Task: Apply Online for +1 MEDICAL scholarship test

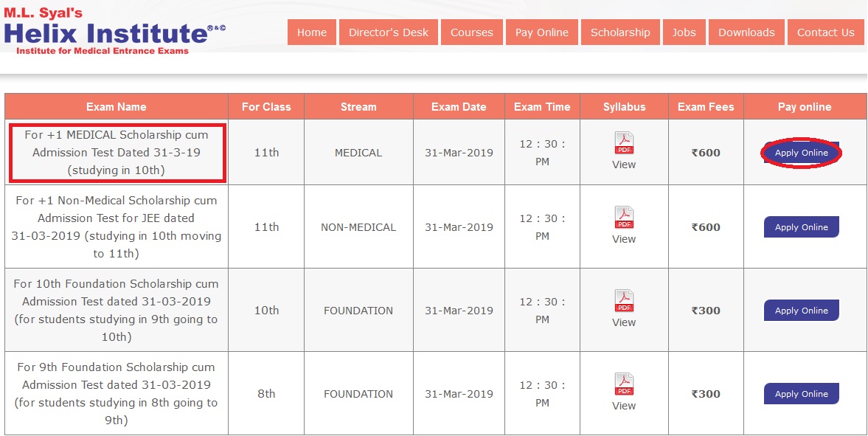Action: coord(801,153)
